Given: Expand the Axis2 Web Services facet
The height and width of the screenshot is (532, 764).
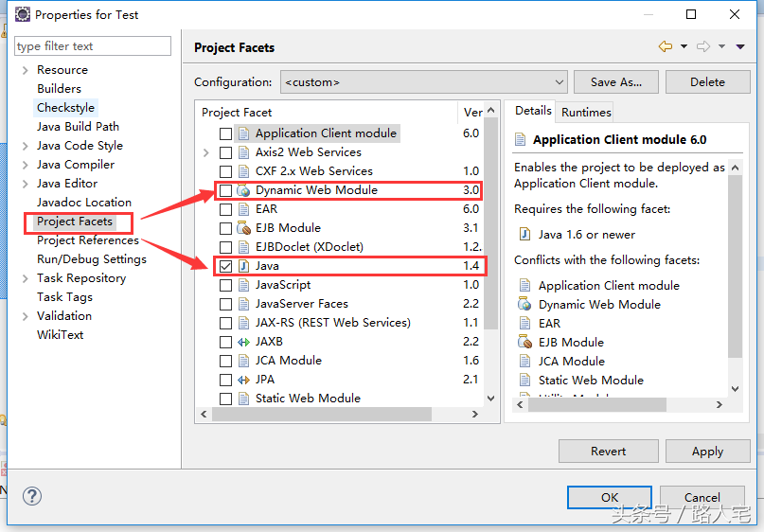Looking at the screenshot, I should click(206, 152).
